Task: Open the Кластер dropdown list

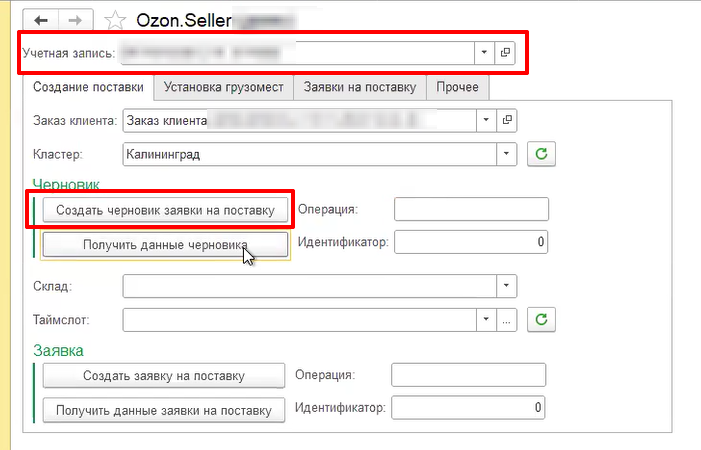Action: 507,154
